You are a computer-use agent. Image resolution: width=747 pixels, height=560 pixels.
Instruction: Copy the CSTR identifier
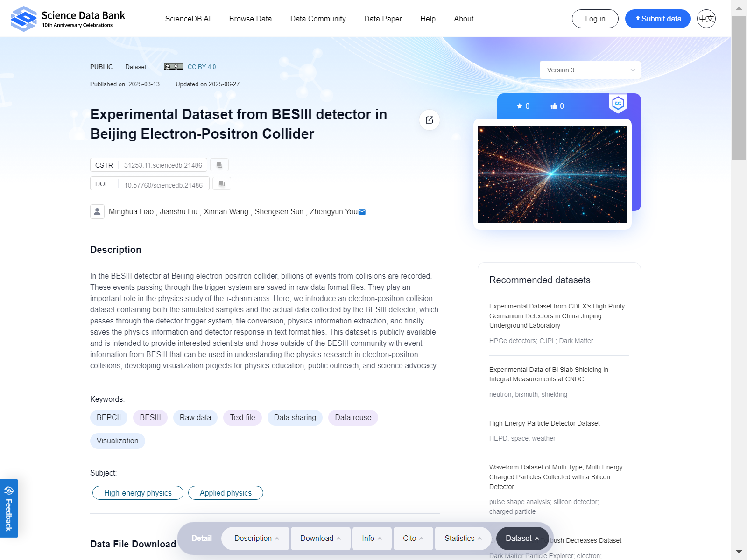(219, 165)
